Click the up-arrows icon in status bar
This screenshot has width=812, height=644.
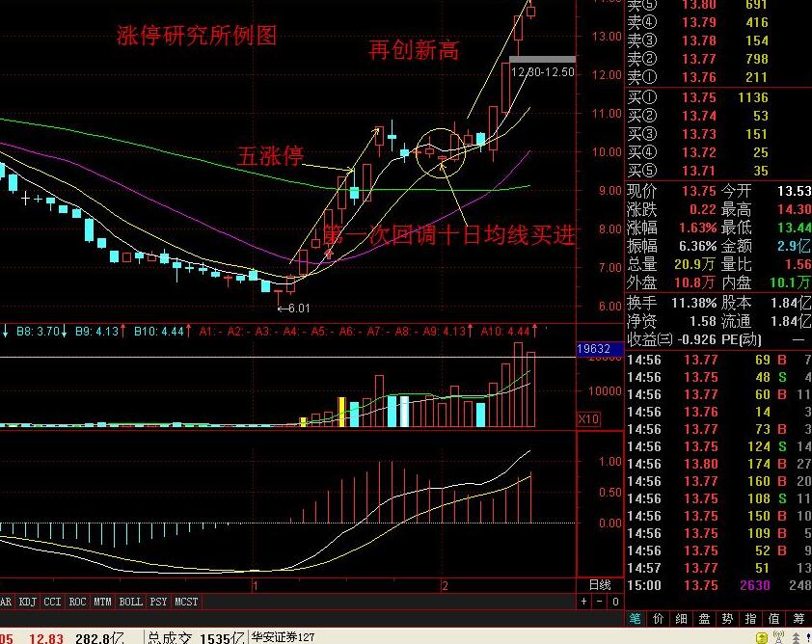pyautogui.click(x=796, y=637)
